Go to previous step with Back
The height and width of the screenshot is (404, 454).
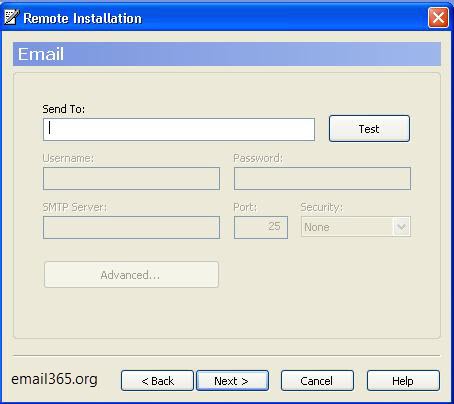click(x=157, y=381)
